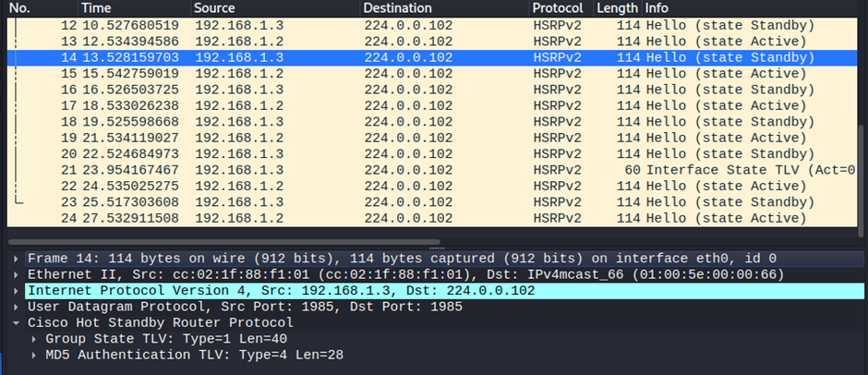
Task: Click the MD5 Authentication TLV: Type=4 Len=28 text
Action: click(x=194, y=355)
